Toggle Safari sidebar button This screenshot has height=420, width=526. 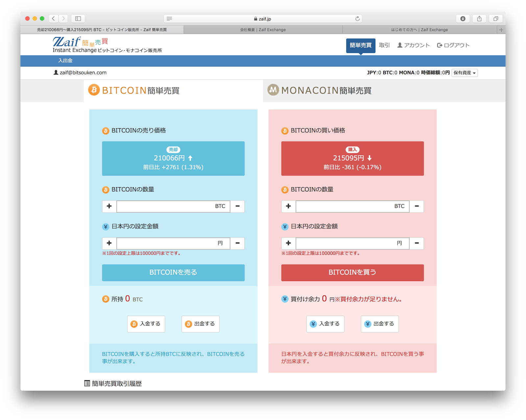point(78,18)
